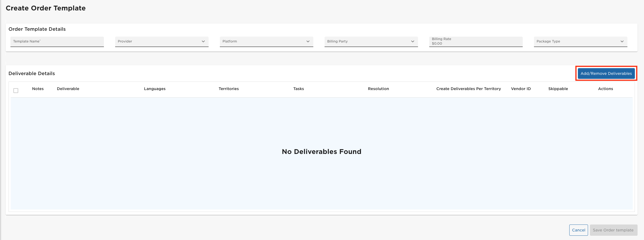Image resolution: width=644 pixels, height=240 pixels.
Task: Click the Territories column header
Action: click(x=229, y=89)
